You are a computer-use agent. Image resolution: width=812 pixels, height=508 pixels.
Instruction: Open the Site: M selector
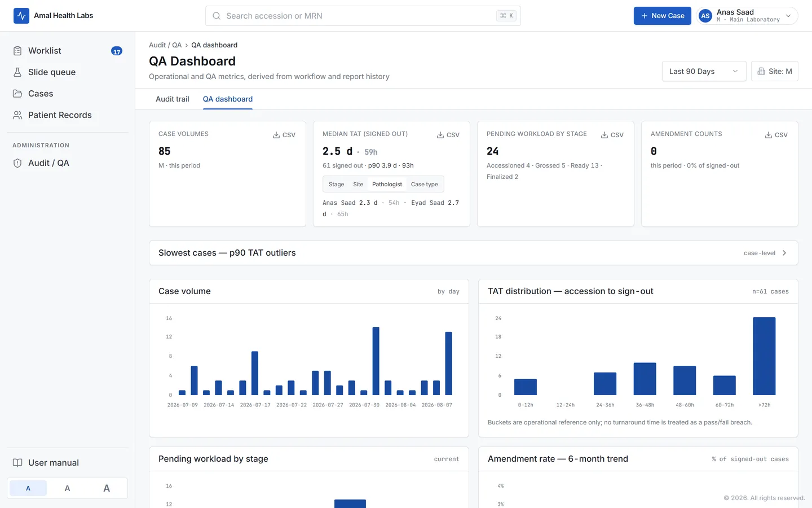point(774,71)
